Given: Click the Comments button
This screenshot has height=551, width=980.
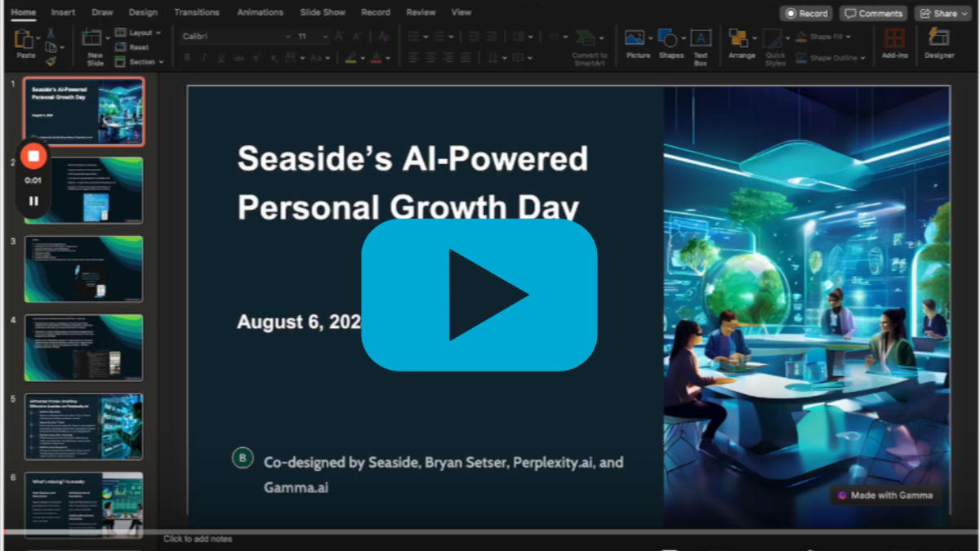Looking at the screenshot, I should (873, 13).
